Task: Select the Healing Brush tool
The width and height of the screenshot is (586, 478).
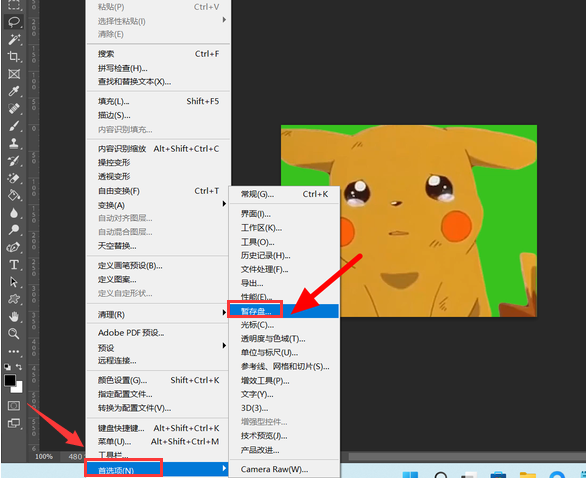Action: pyautogui.click(x=14, y=109)
